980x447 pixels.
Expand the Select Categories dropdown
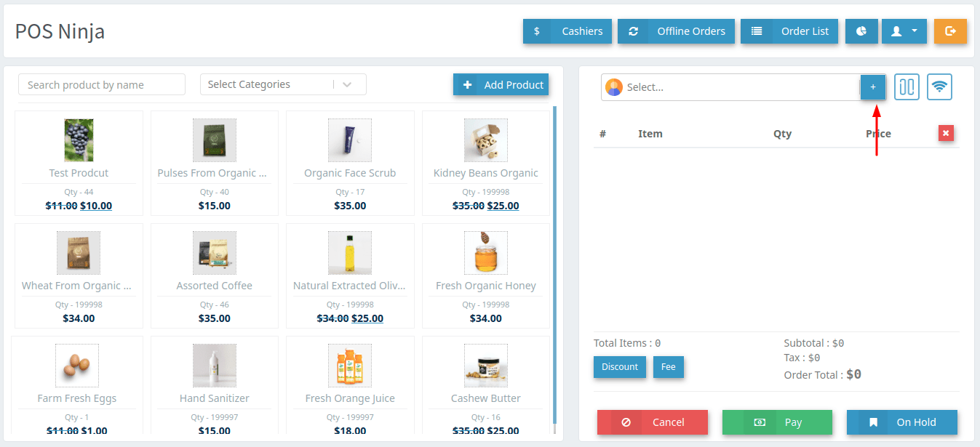click(283, 84)
